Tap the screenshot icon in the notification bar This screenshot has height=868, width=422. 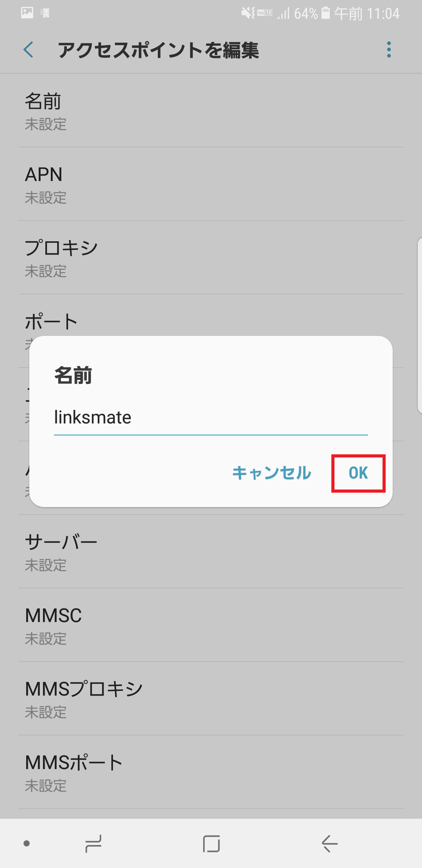(27, 12)
